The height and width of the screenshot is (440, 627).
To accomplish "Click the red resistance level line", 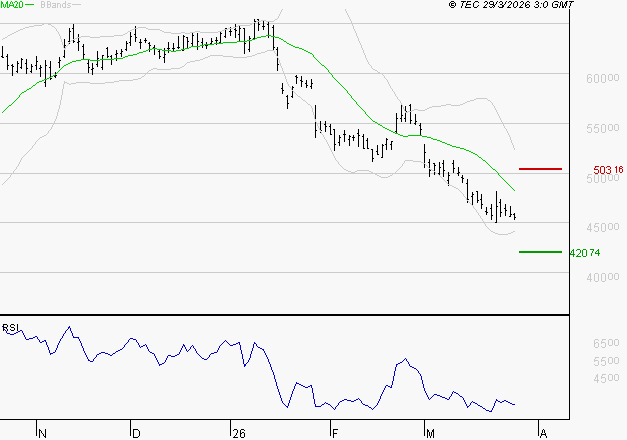I will click(540, 169).
